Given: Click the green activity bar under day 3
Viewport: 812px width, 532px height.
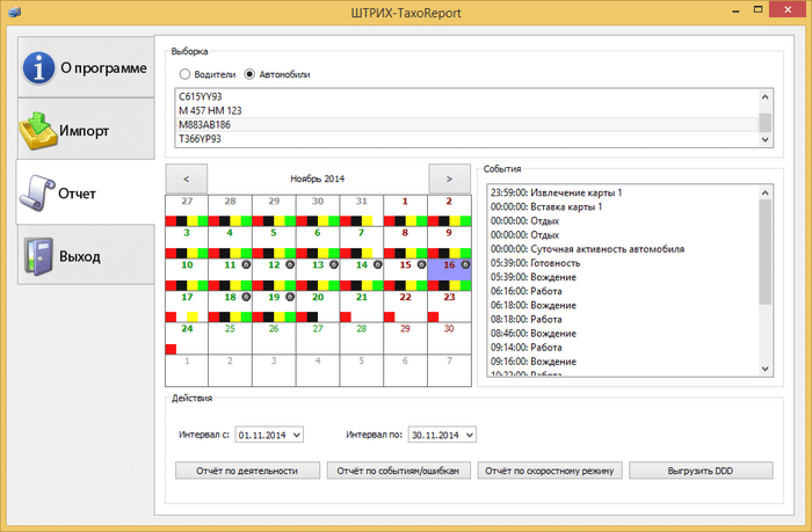Looking at the screenshot, I should tap(202, 253).
